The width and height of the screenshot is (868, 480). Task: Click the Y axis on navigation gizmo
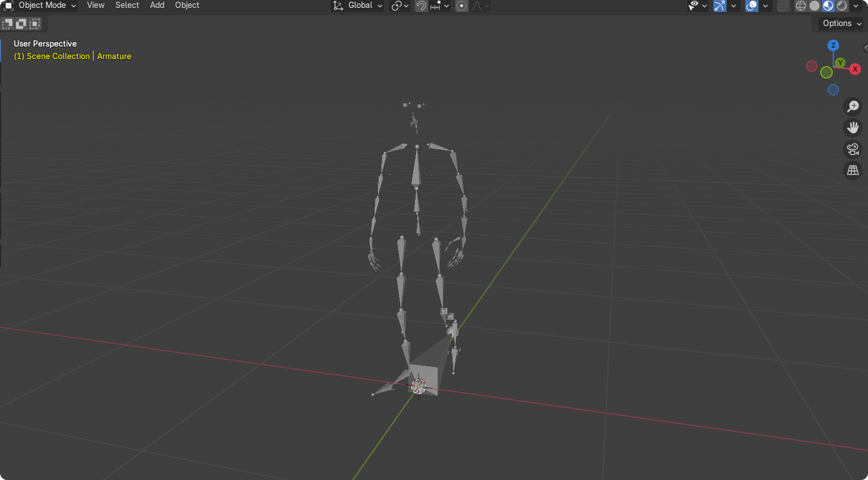coord(840,62)
